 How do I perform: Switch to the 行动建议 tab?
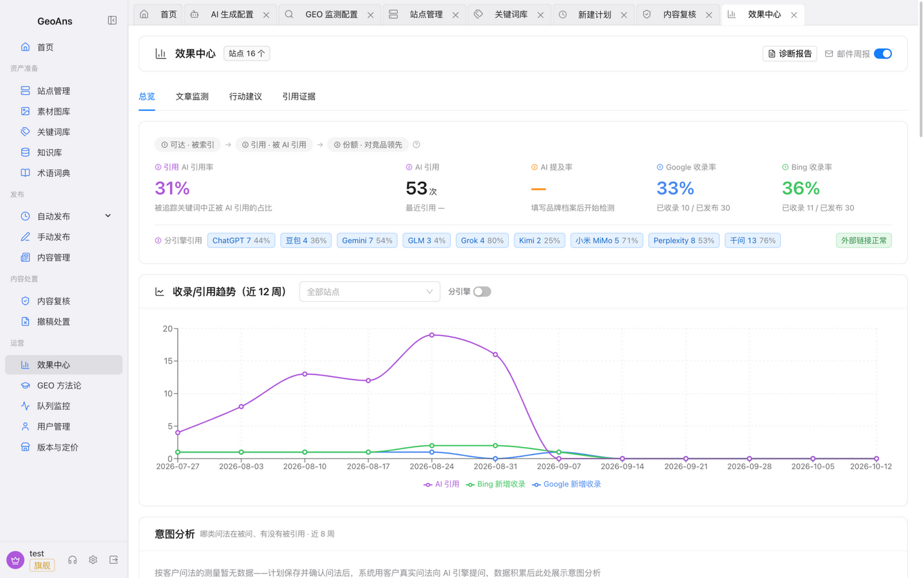245,96
